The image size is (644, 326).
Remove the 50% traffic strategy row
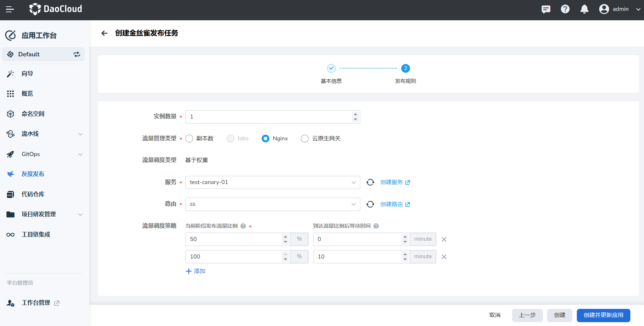pos(444,239)
